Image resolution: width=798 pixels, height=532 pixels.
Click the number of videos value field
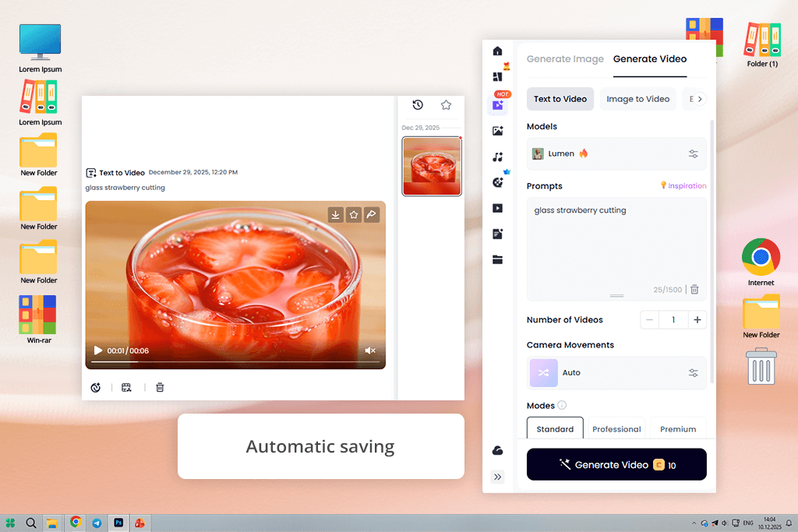point(673,320)
